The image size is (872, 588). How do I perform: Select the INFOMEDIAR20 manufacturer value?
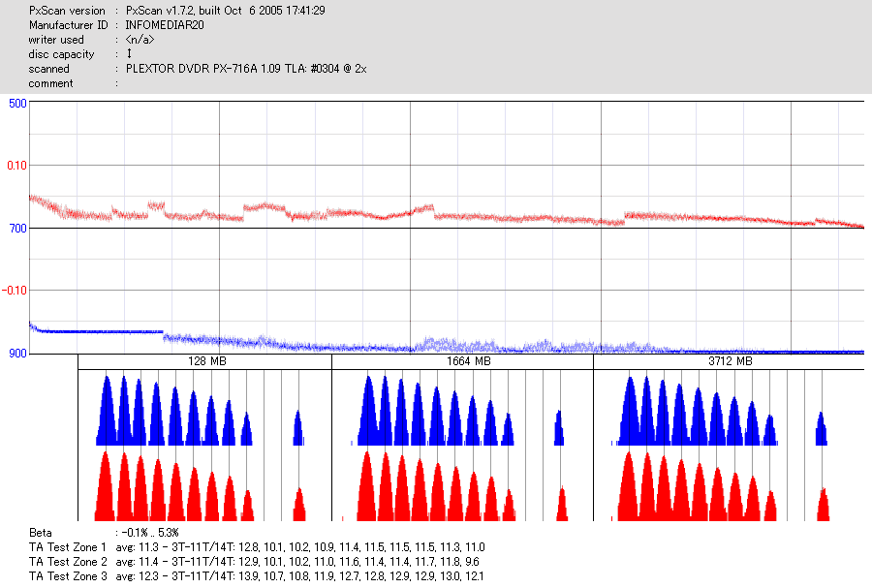165,25
